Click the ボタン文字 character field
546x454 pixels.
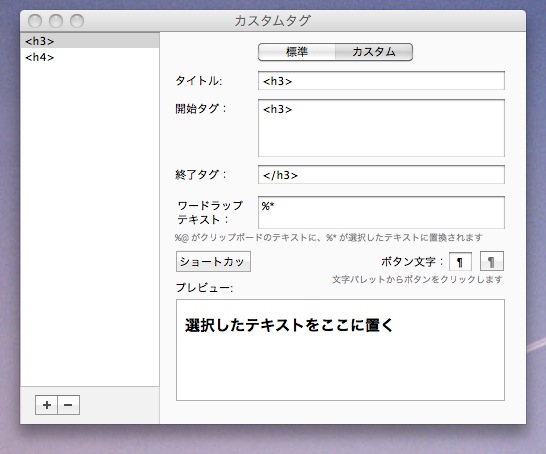[x=460, y=261]
